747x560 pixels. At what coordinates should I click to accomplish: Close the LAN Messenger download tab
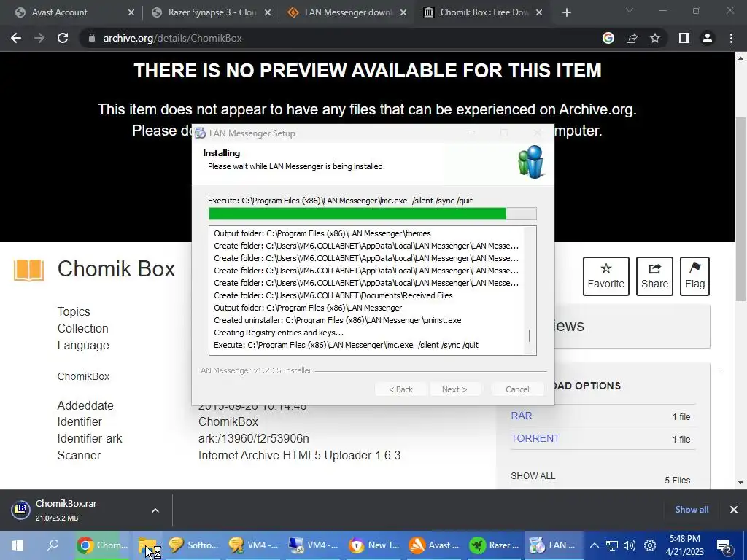coord(403,12)
